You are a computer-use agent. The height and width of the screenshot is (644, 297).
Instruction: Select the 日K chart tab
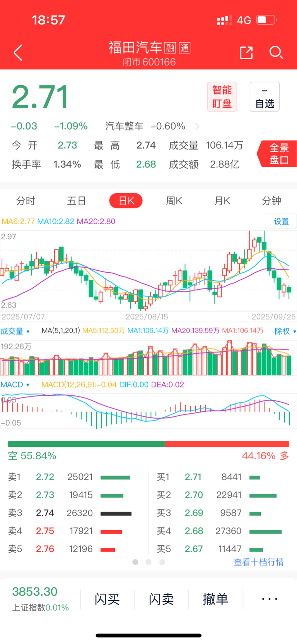click(126, 201)
